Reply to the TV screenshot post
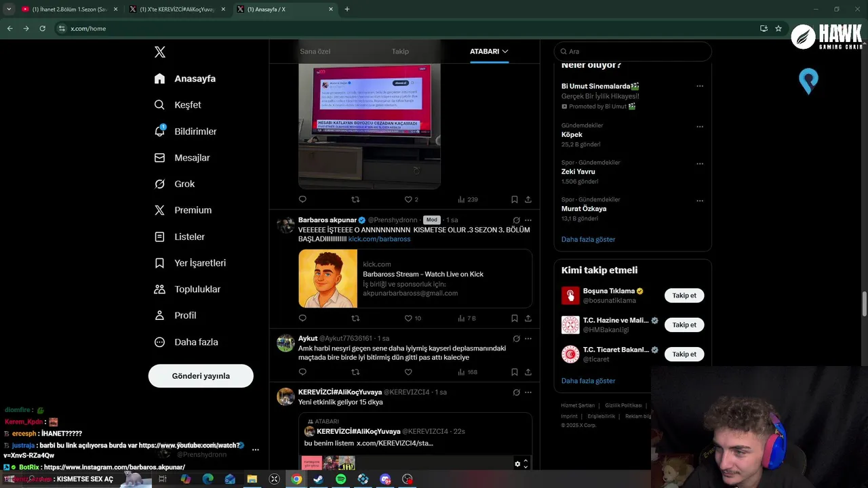The width and height of the screenshot is (868, 488). [302, 199]
